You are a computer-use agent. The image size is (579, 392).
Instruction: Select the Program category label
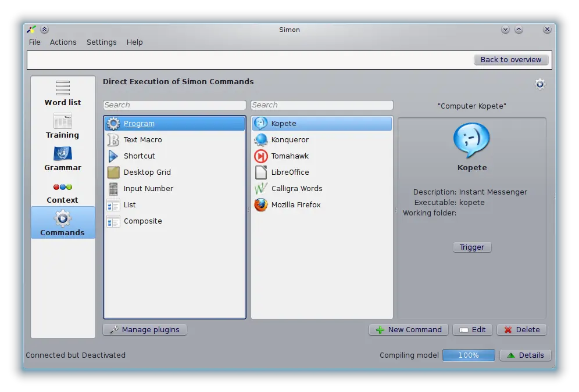(139, 124)
